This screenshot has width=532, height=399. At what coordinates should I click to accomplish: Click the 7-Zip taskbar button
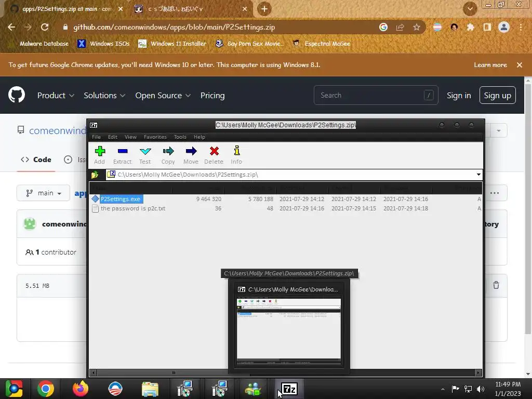(290, 389)
